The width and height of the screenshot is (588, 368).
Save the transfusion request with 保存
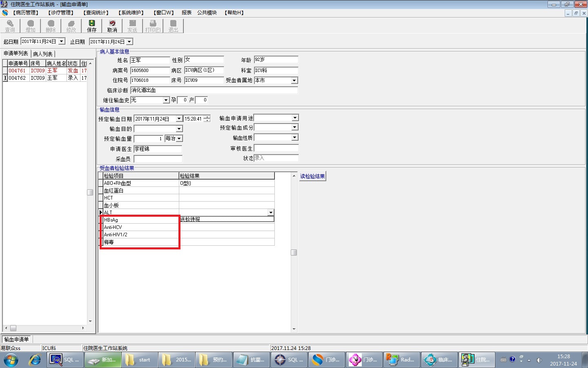point(92,26)
